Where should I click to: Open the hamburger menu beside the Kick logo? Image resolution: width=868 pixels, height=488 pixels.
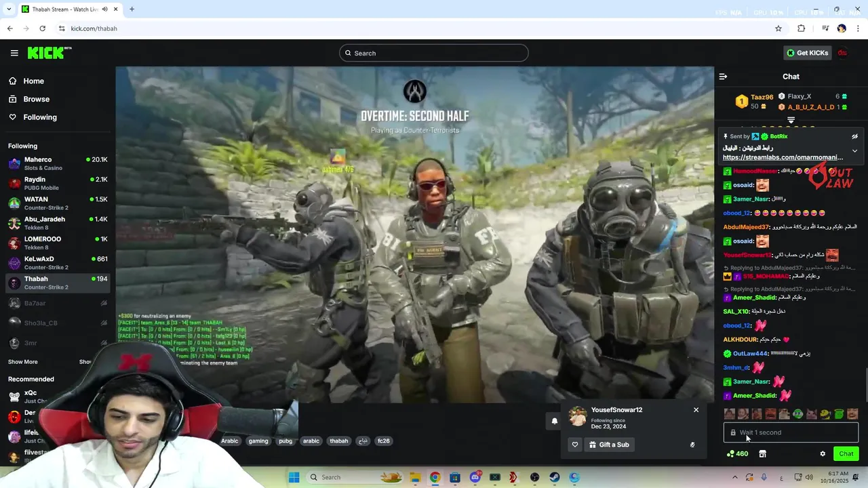tap(14, 53)
